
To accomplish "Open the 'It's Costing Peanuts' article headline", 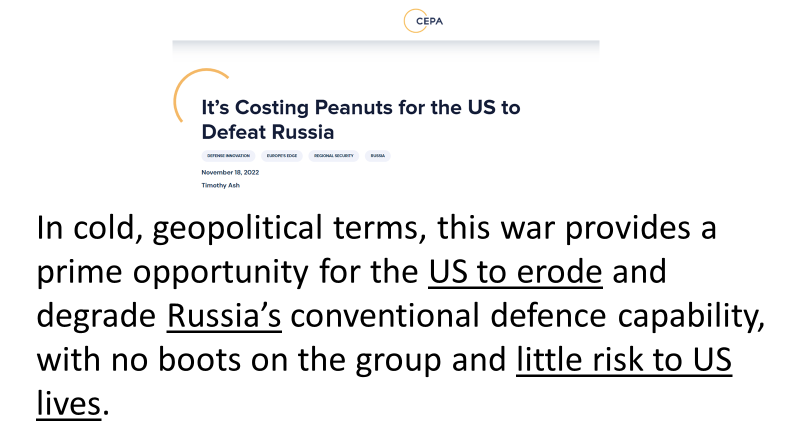I will click(x=360, y=119).
